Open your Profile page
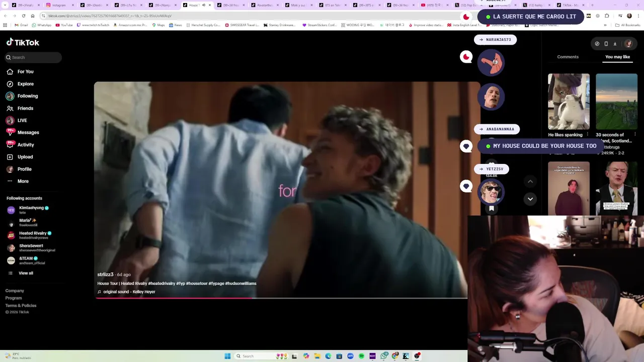Screen dimensions: 644x362 pos(19,169)
